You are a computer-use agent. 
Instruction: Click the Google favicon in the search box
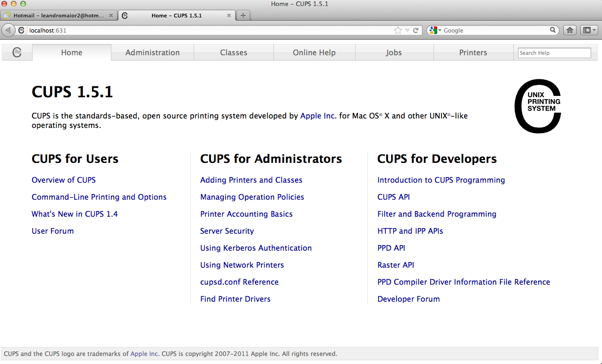click(432, 30)
